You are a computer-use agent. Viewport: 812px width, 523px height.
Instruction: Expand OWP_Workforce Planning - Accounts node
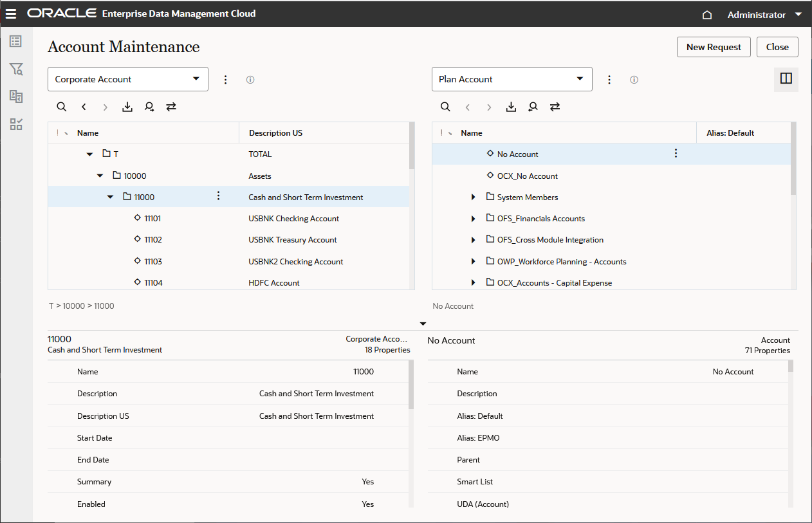tap(474, 261)
